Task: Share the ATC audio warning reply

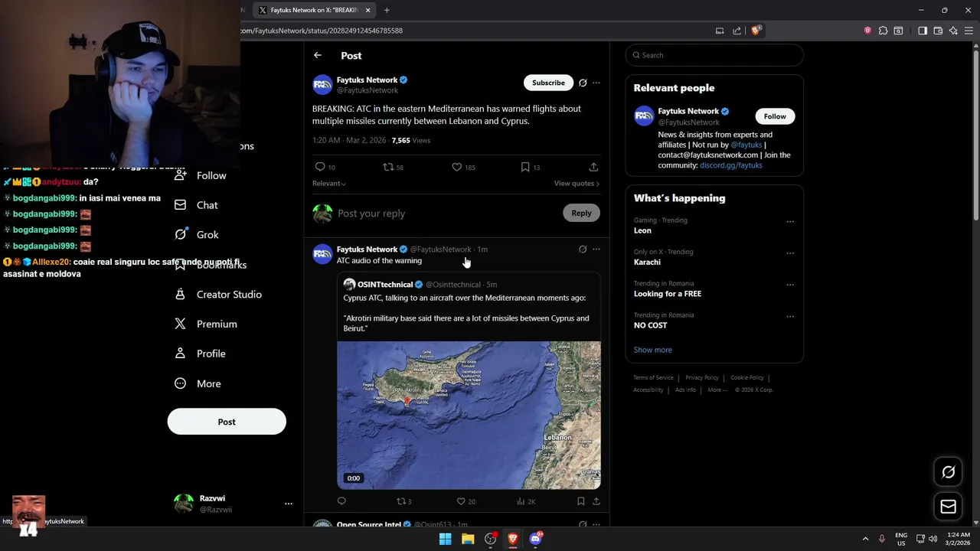Action: tap(596, 501)
